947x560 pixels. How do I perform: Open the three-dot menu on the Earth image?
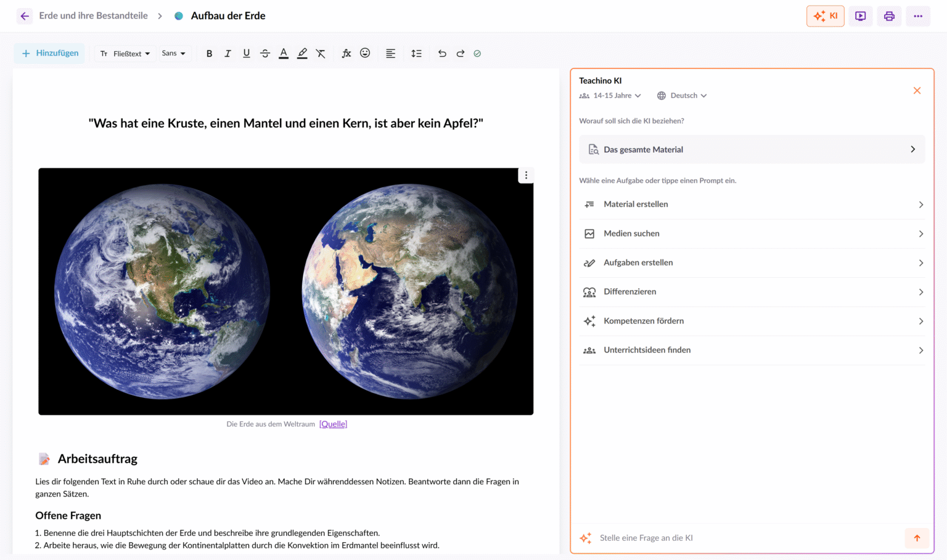526,175
